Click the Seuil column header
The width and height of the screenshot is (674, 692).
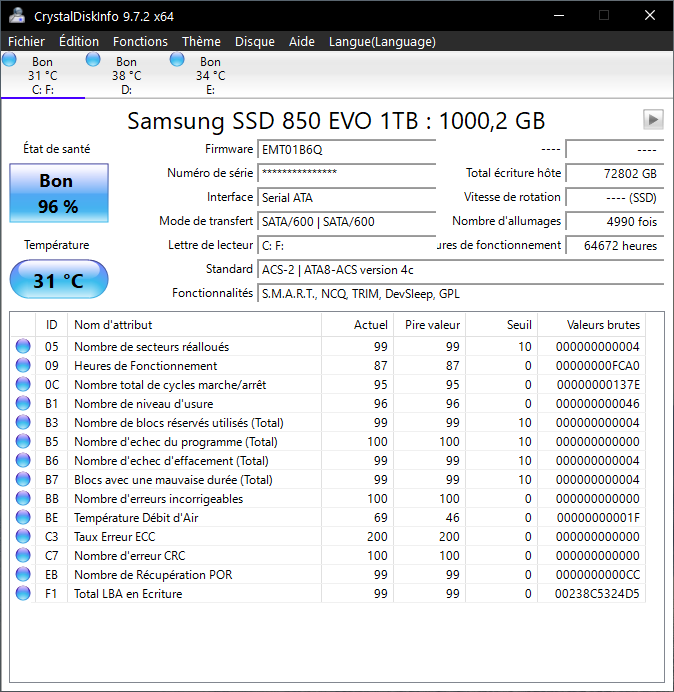[x=501, y=325]
